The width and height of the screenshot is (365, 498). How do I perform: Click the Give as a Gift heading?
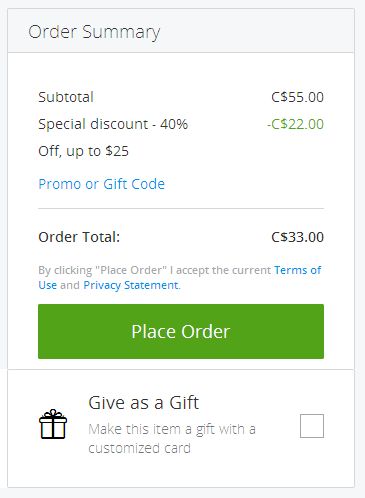pos(144,403)
